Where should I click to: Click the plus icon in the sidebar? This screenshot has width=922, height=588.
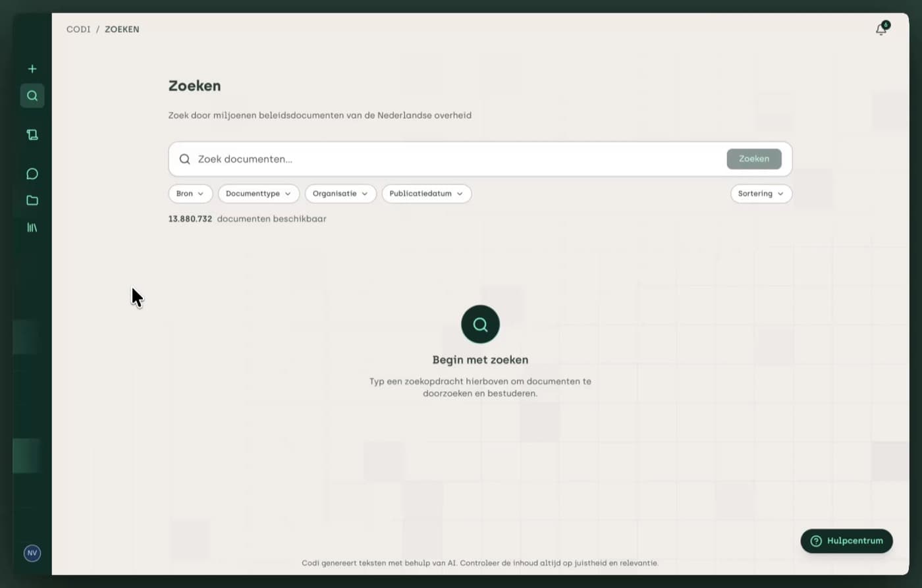click(32, 68)
